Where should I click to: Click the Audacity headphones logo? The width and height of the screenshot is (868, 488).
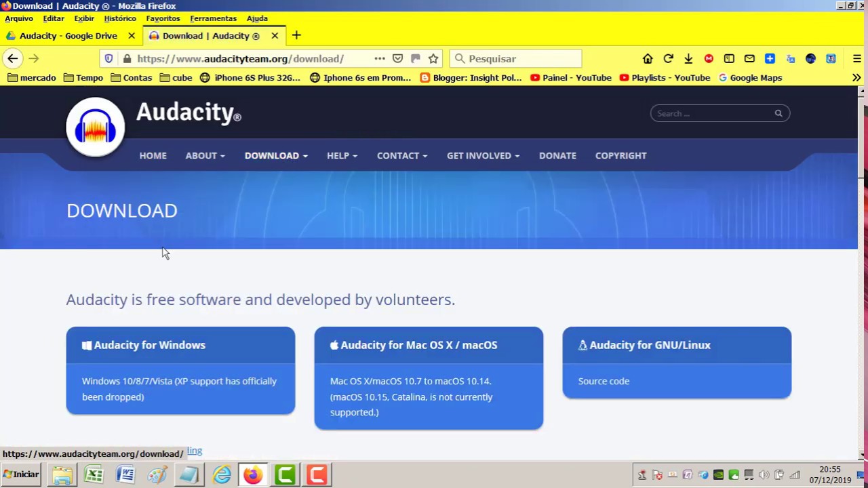(x=96, y=127)
